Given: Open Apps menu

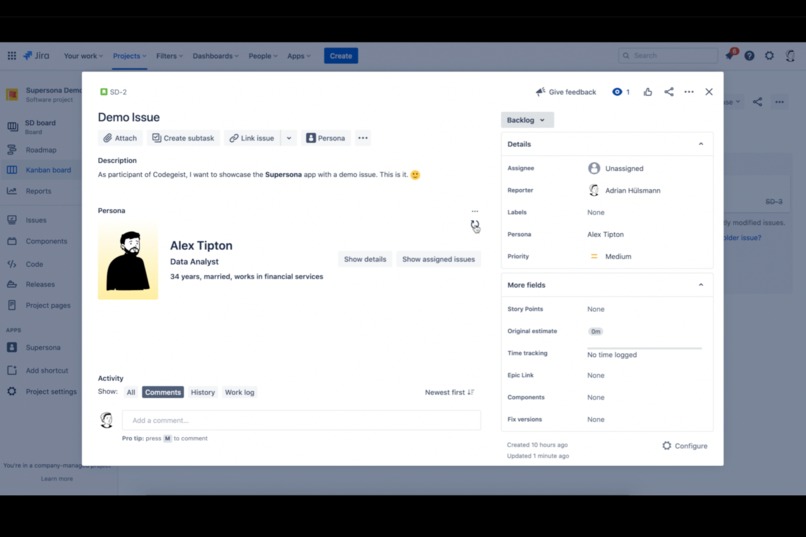Looking at the screenshot, I should point(299,55).
